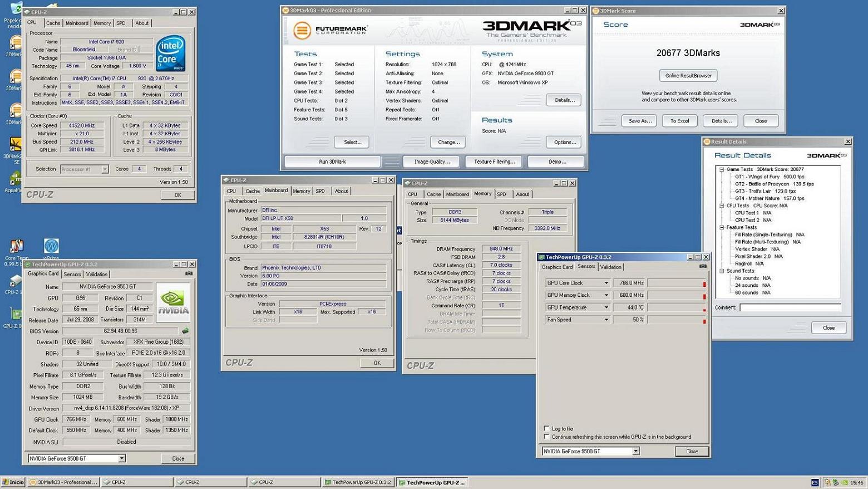Open the GPU Core Clock sensor dropdown
Viewport: 868px width, 489px height.
tap(606, 283)
